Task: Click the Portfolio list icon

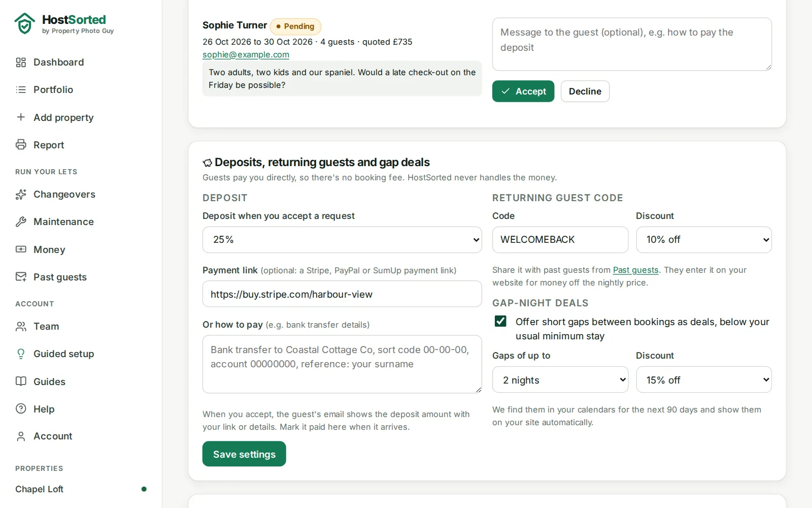Action: point(21,90)
